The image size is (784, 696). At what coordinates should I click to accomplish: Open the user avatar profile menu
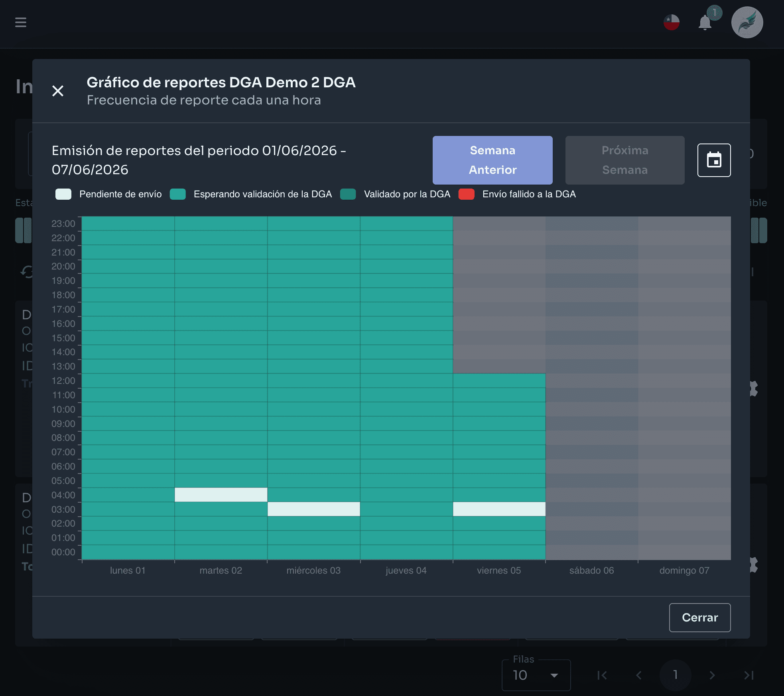pyautogui.click(x=747, y=22)
